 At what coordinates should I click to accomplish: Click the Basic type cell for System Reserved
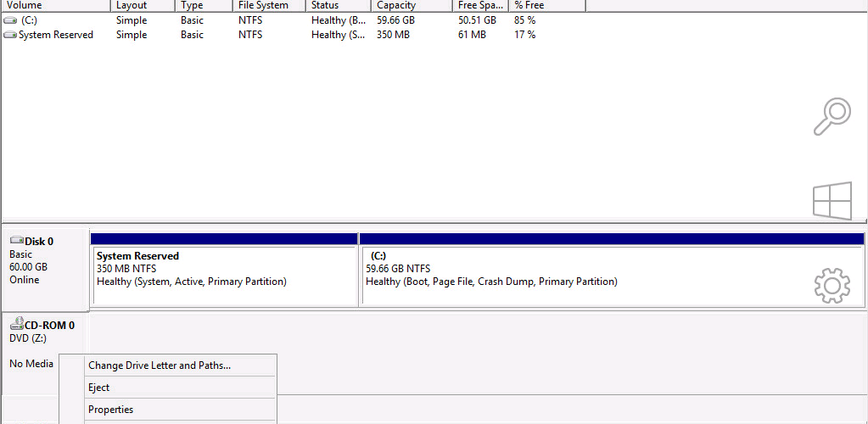point(192,35)
